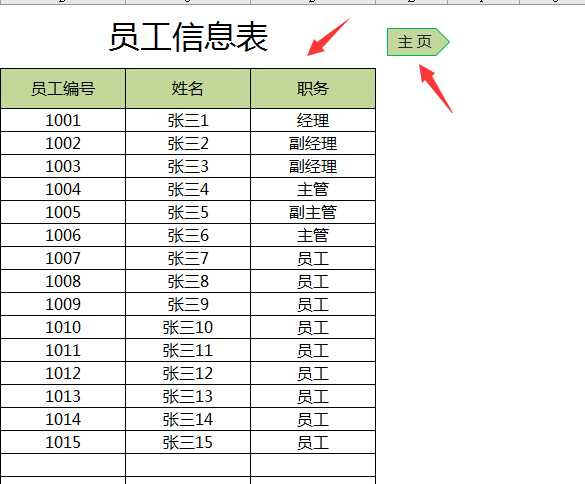Select the name cell 张三12
The height and width of the screenshot is (484, 585).
[x=188, y=373]
